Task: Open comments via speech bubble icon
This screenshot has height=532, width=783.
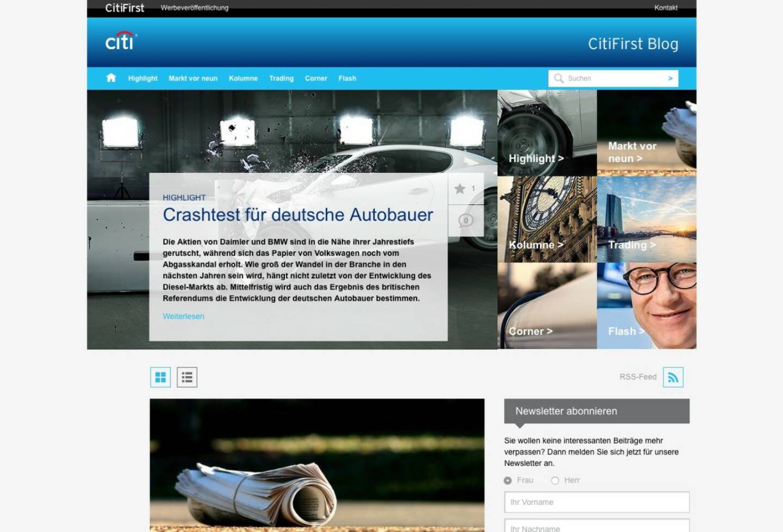Action: [465, 220]
